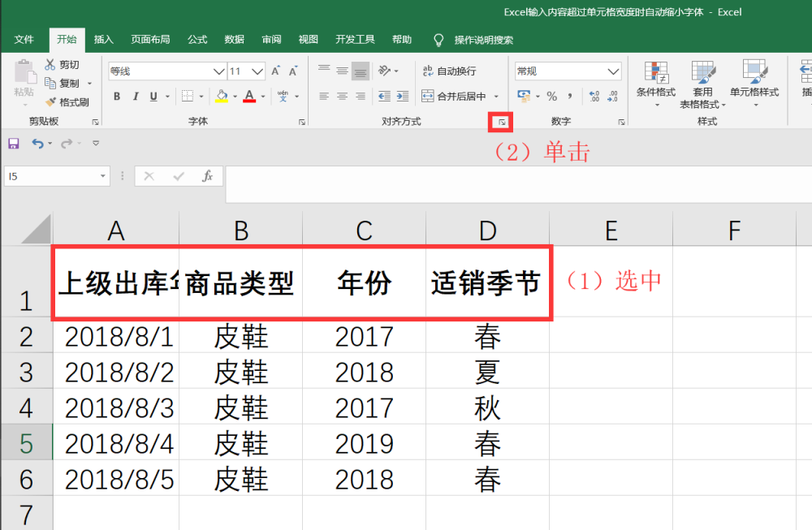812x530 pixels.
Task: Toggle Wrap Text (自动换行)
Action: (449, 71)
